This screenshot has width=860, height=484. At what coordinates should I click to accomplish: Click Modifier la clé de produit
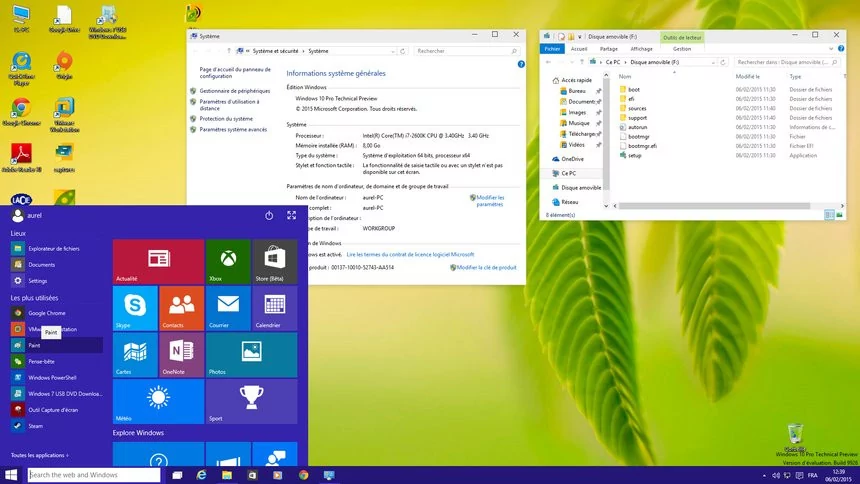[486, 268]
